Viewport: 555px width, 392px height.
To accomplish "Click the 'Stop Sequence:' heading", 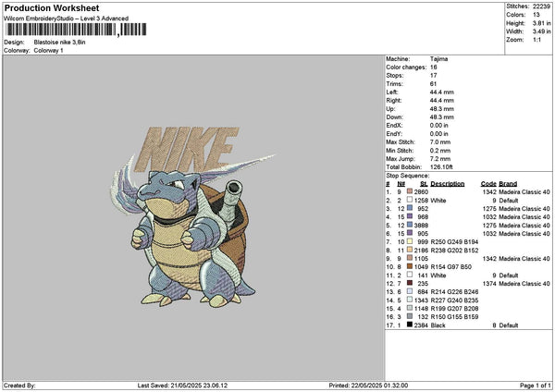I will click(407, 176).
